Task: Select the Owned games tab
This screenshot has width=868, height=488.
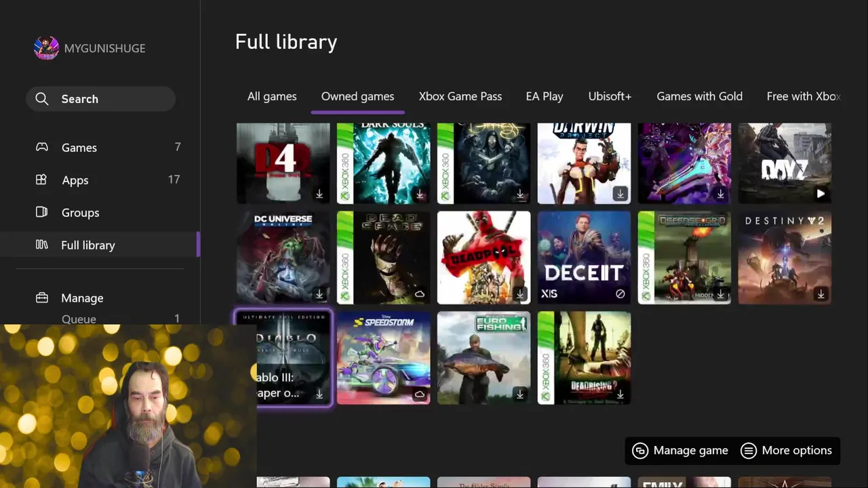Action: (357, 96)
